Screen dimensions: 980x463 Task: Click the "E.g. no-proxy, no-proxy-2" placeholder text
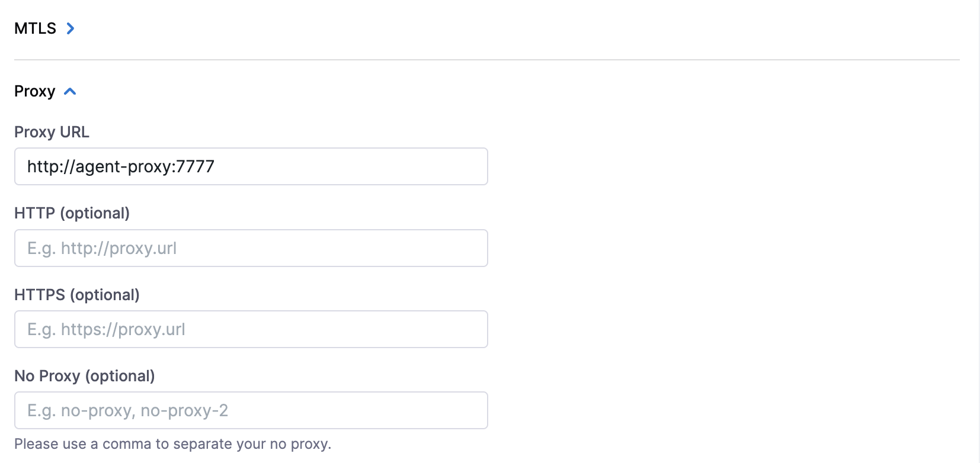[127, 410]
